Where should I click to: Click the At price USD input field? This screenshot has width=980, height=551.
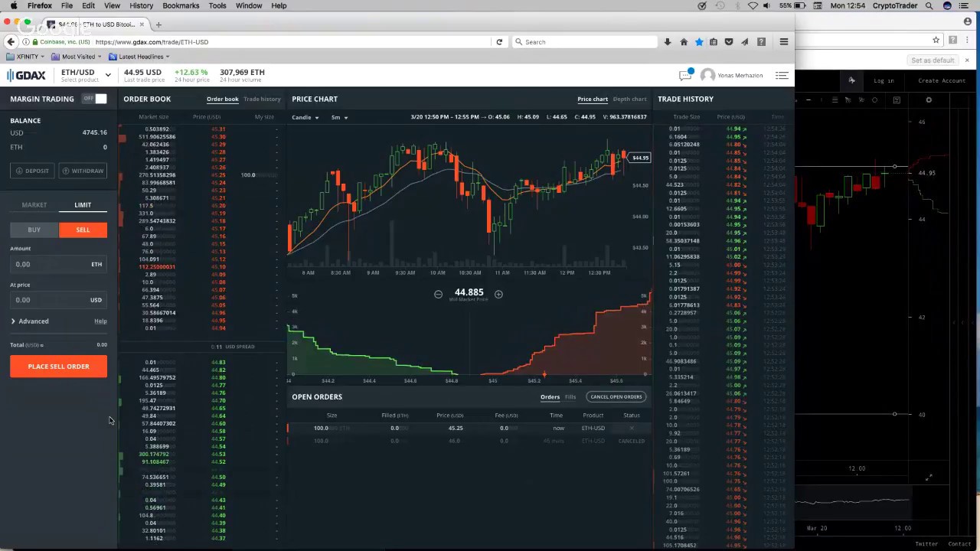click(58, 300)
